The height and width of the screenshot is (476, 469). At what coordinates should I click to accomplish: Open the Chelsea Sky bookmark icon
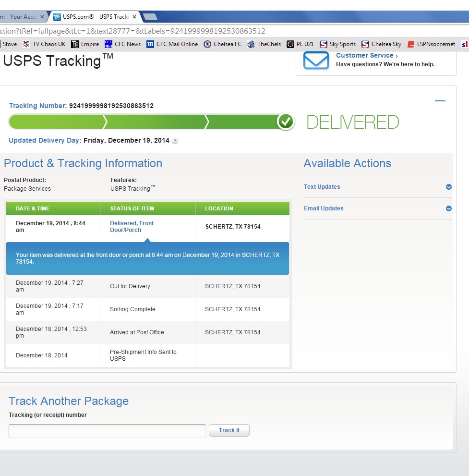[x=365, y=44]
